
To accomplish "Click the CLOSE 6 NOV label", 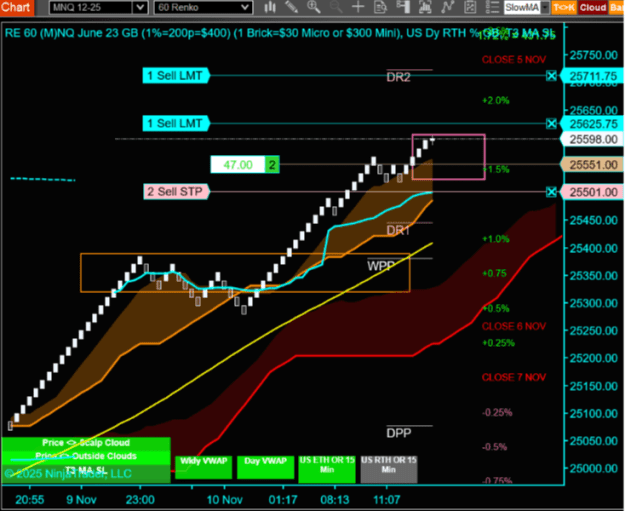I will point(514,327).
